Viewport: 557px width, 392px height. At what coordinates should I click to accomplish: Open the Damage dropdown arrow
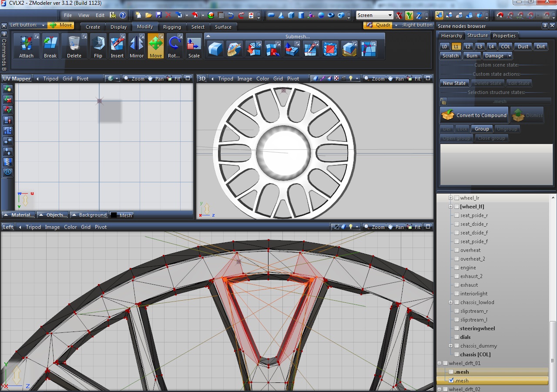pyautogui.click(x=510, y=56)
